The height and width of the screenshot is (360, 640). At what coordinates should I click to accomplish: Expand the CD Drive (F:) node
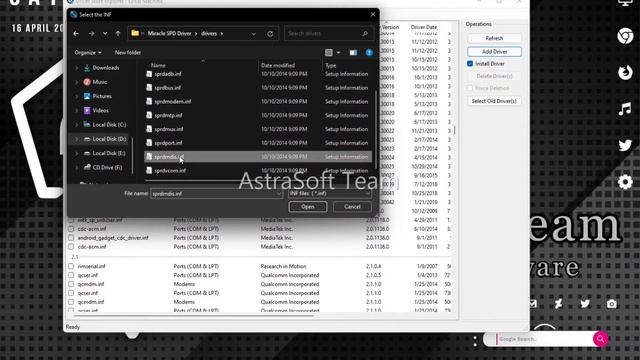click(x=76, y=168)
